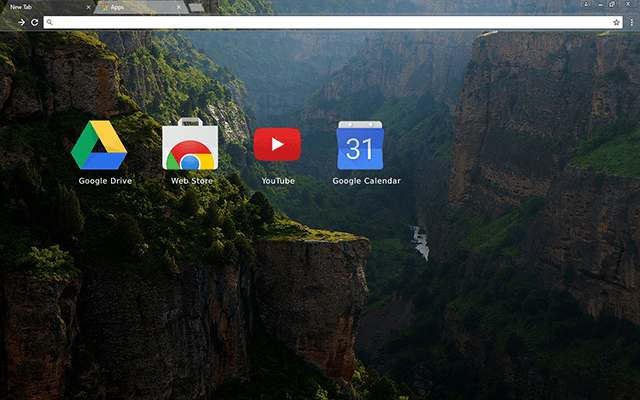This screenshot has width=640, height=400.
Task: Click the search magnifier in the address bar
Action: tap(50, 21)
